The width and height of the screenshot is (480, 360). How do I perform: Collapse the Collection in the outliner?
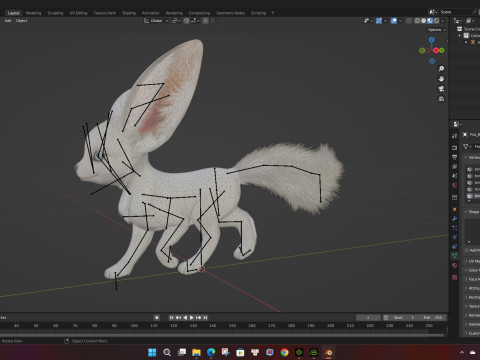click(x=460, y=36)
